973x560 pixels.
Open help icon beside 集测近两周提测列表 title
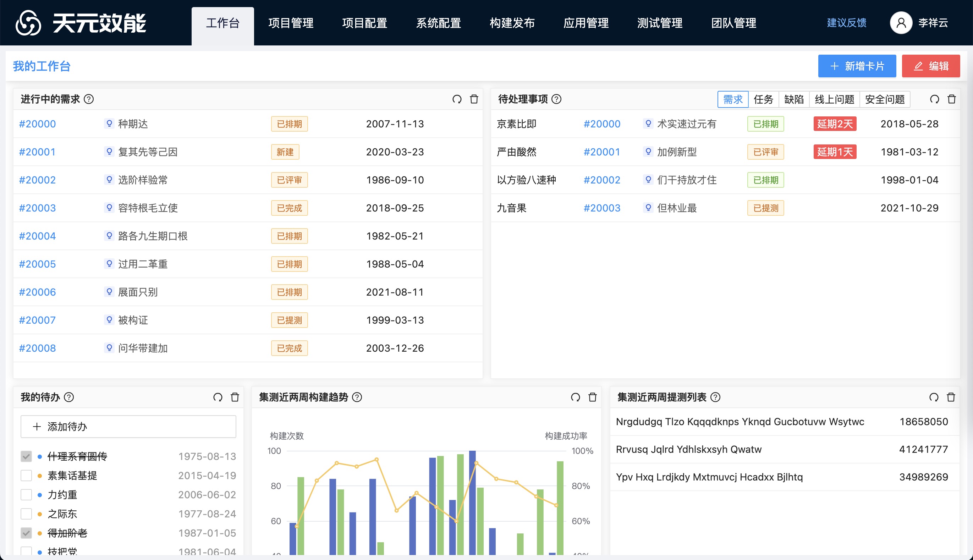click(715, 397)
